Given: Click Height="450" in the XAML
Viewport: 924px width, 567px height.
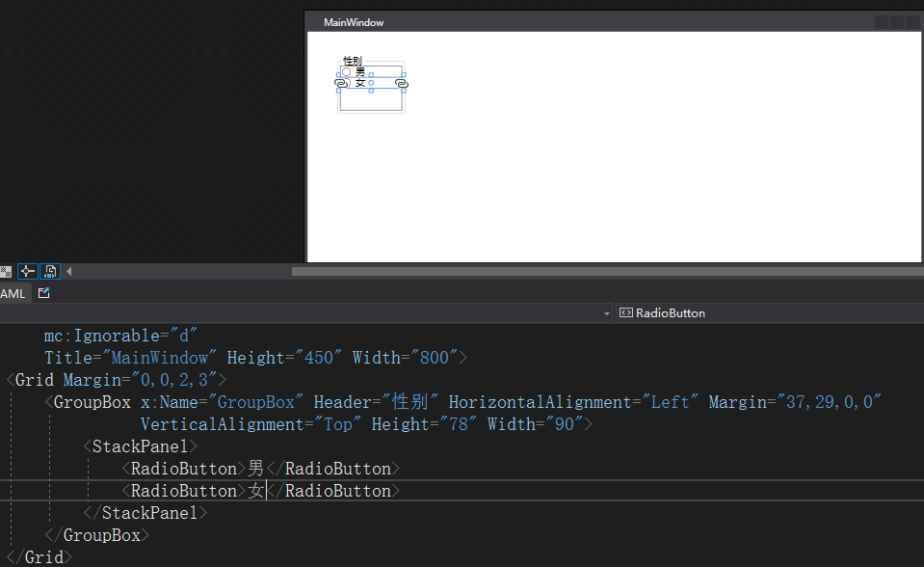Looking at the screenshot, I should point(284,358).
